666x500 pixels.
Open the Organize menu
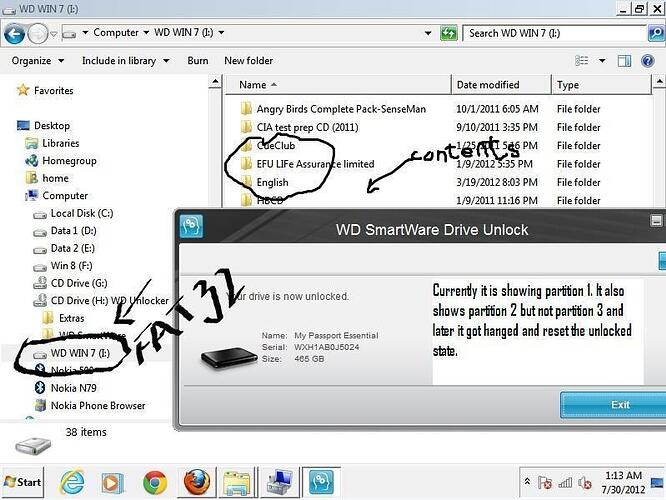(x=38, y=61)
